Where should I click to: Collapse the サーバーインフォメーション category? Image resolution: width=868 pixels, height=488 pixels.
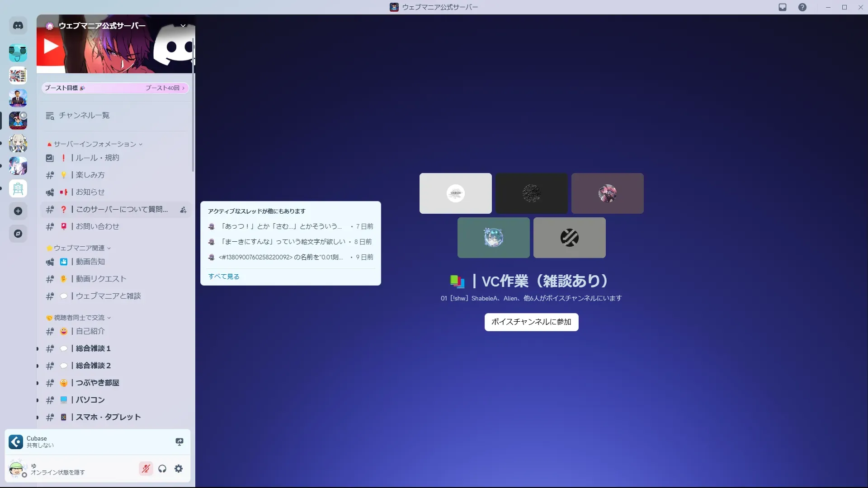coord(95,144)
